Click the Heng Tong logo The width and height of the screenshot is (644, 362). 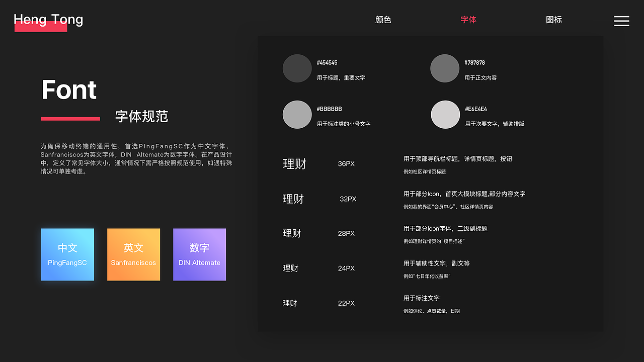pyautogui.click(x=48, y=19)
